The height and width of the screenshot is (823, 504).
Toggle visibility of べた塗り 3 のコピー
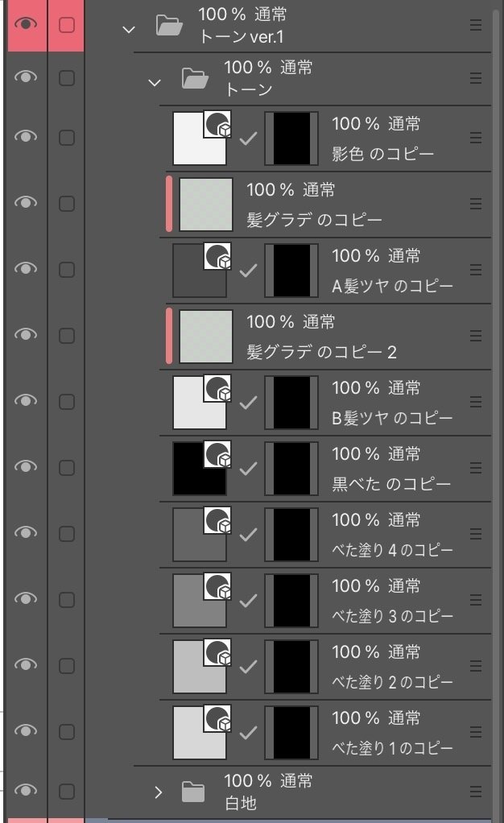[x=25, y=599]
